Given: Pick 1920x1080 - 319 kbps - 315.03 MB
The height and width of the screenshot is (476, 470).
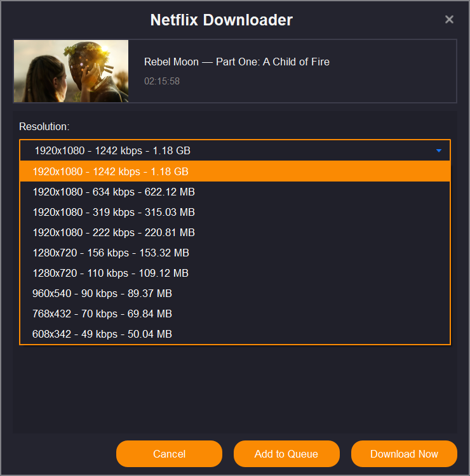Looking at the screenshot, I should coord(234,212).
